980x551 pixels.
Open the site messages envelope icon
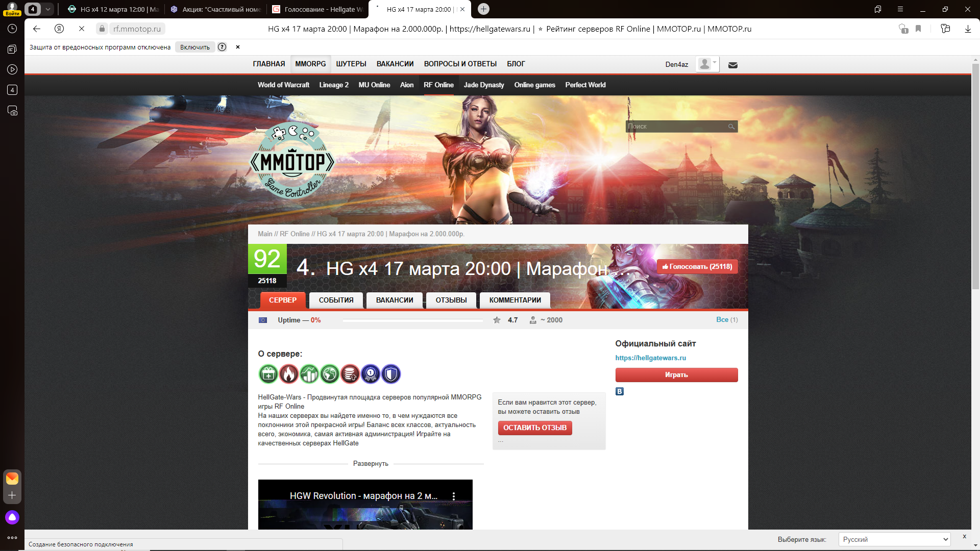(x=733, y=65)
